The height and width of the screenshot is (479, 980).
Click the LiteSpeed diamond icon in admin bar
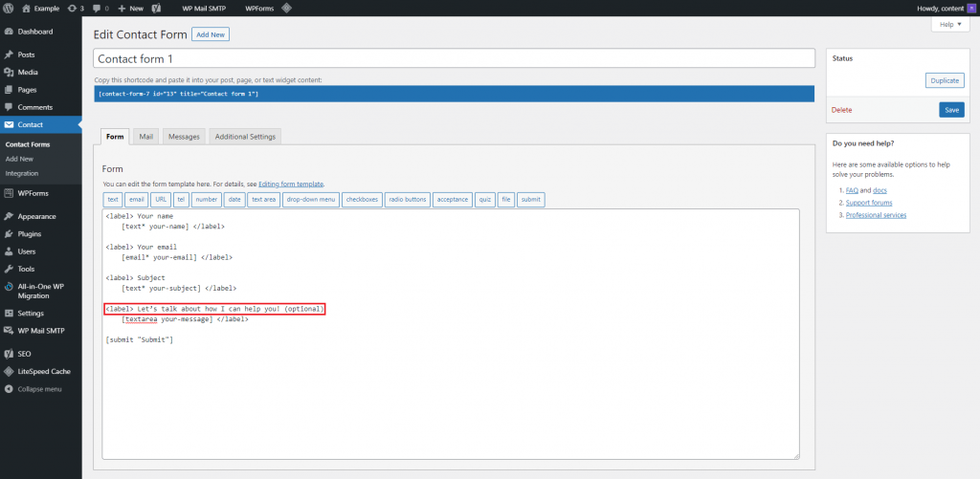(286, 9)
